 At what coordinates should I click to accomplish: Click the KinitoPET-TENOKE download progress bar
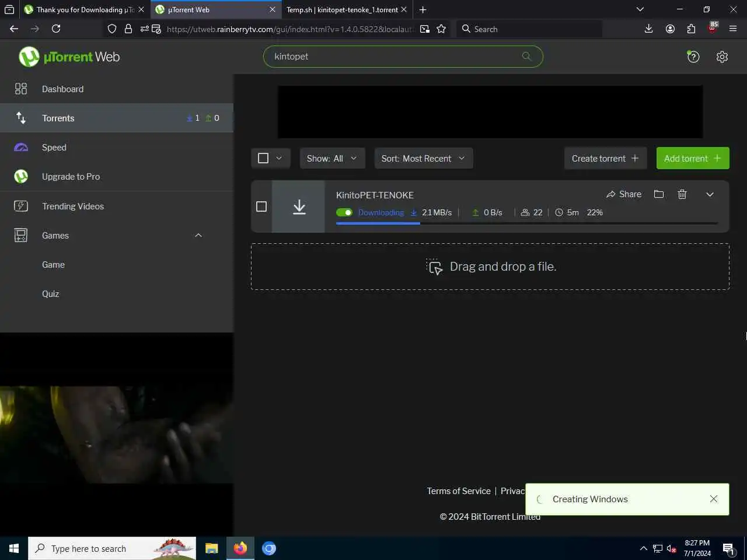527,223
